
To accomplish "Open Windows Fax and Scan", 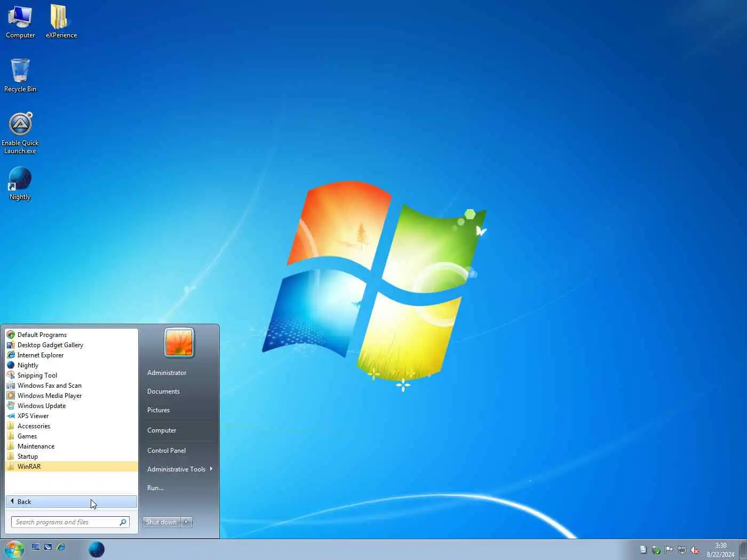I will pyautogui.click(x=71, y=386).
